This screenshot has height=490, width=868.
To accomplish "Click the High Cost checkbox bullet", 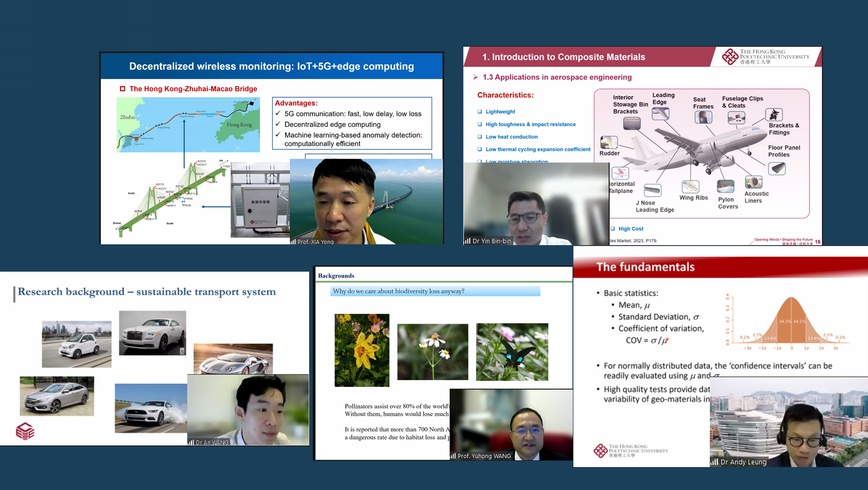I will [x=613, y=229].
